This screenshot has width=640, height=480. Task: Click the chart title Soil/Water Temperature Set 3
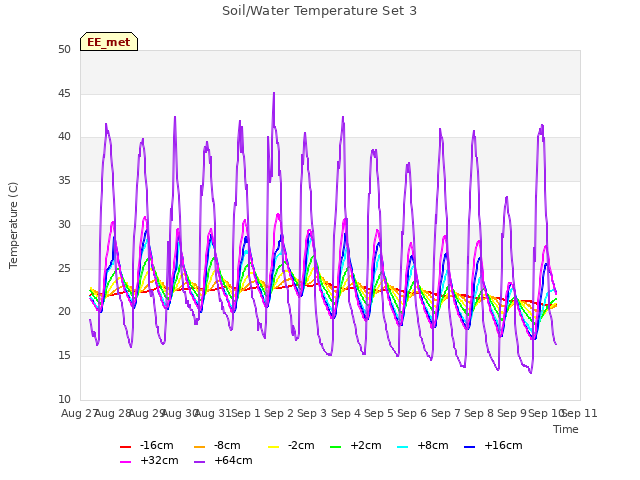click(319, 11)
